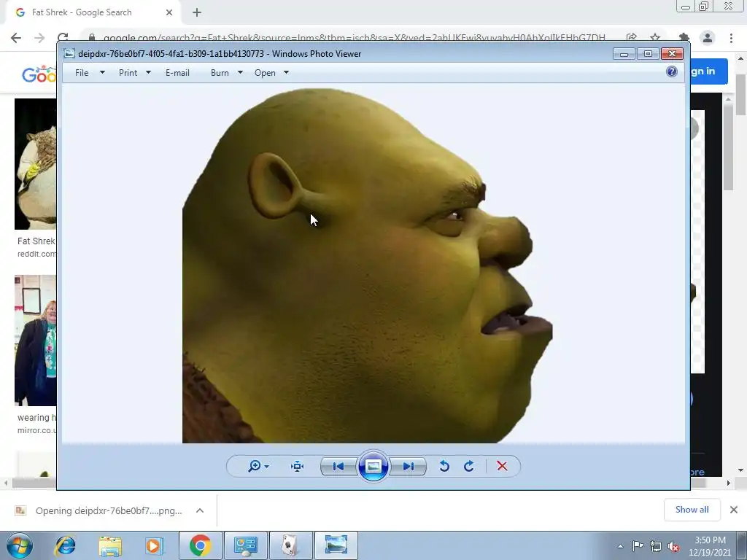The height and width of the screenshot is (560, 747).
Task: Open the Photo Viewer help icon
Action: [672, 72]
